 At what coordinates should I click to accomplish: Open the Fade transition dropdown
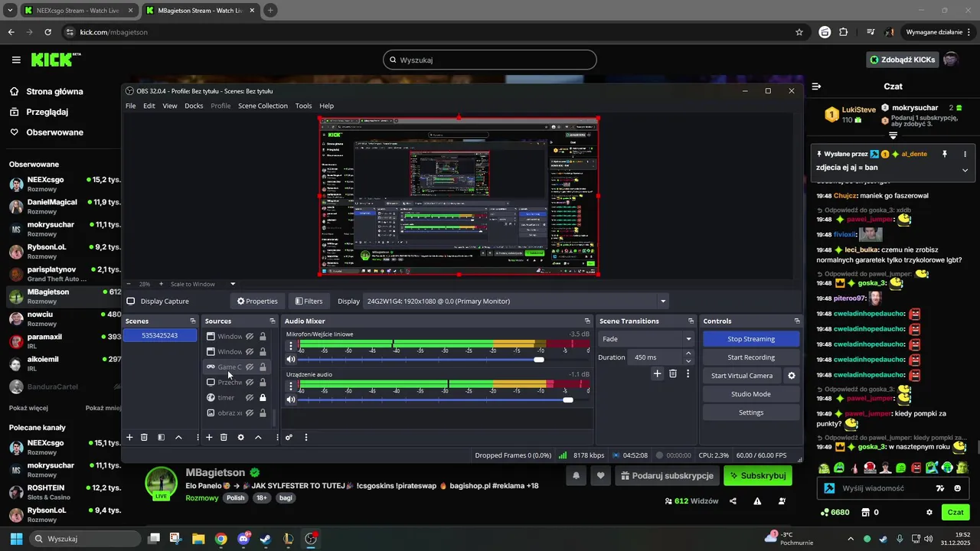point(646,339)
